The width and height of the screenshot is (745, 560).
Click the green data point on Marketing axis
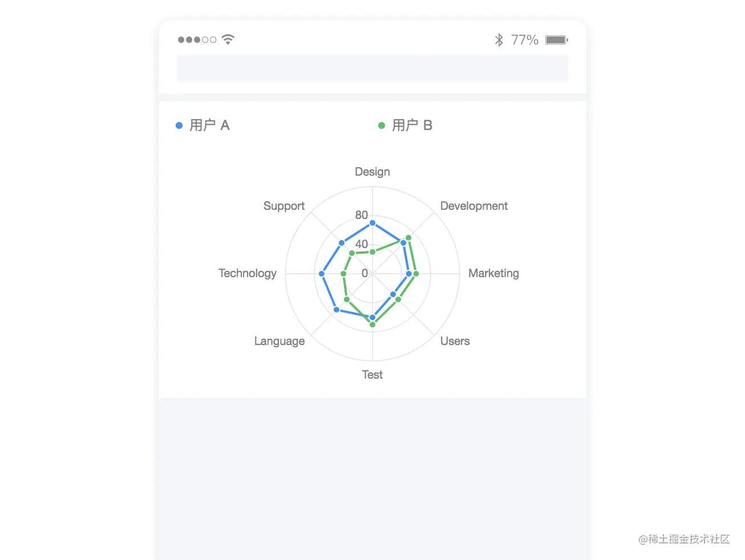coord(416,274)
